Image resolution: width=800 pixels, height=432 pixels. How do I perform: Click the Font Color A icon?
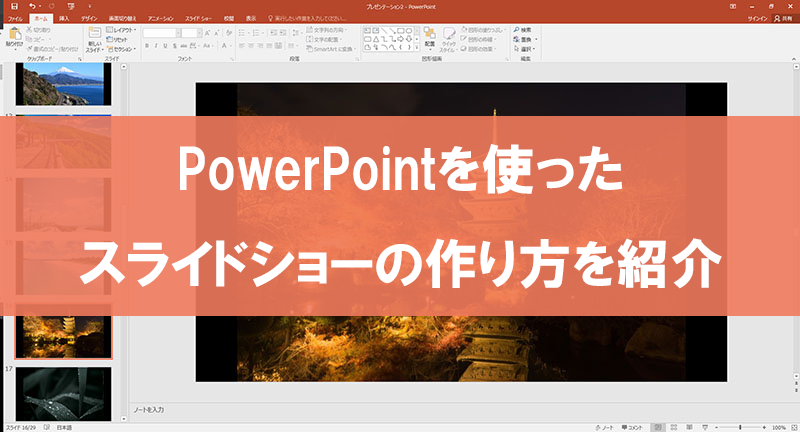click(224, 46)
